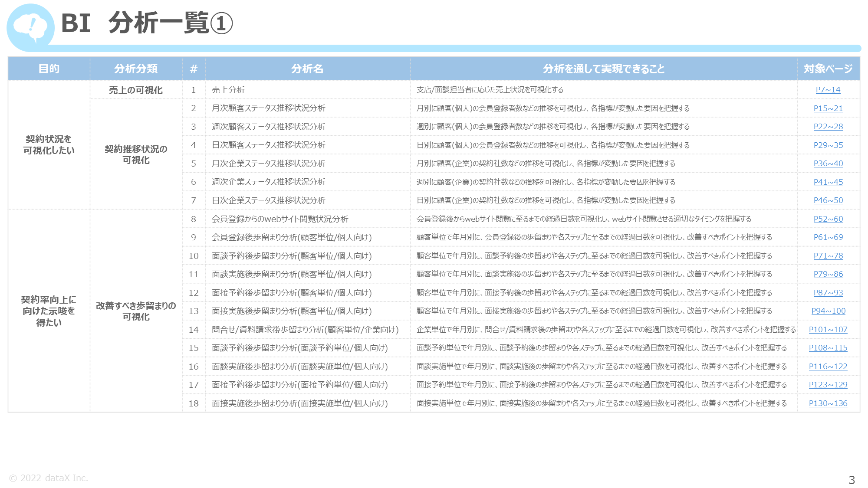
Task: Click the 改善すべき歩留まりの可視化 category cell
Action: [136, 311]
